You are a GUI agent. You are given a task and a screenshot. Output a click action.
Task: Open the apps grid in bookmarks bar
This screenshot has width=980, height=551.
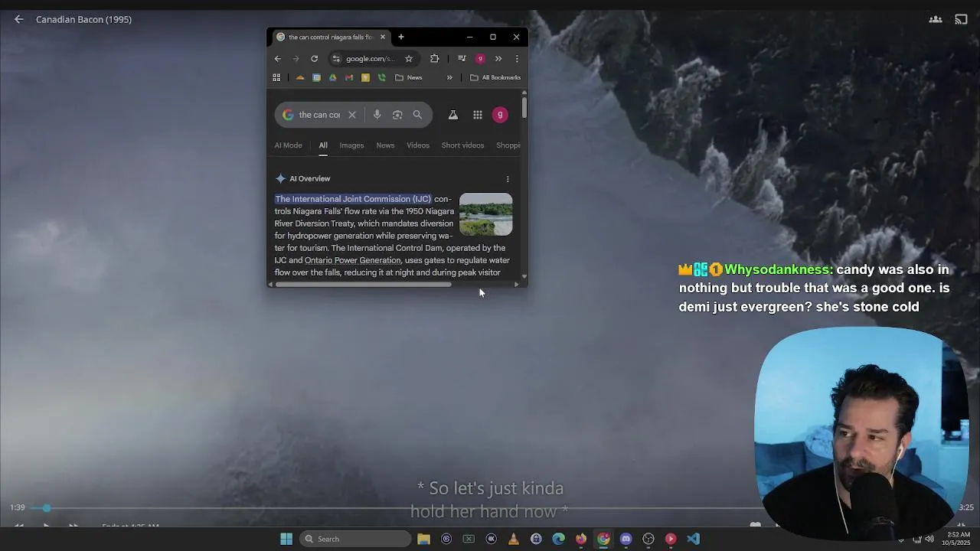pos(276,77)
